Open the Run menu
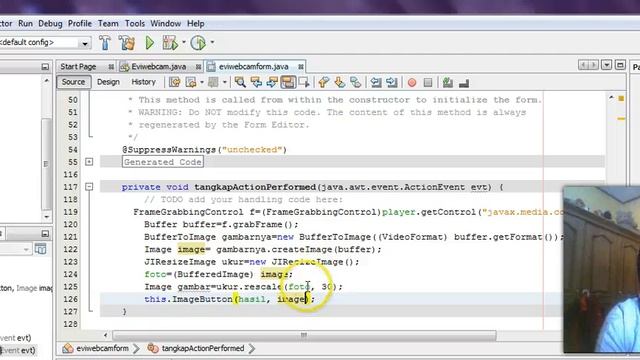Image resolution: width=640 pixels, height=360 pixels. click(x=25, y=24)
